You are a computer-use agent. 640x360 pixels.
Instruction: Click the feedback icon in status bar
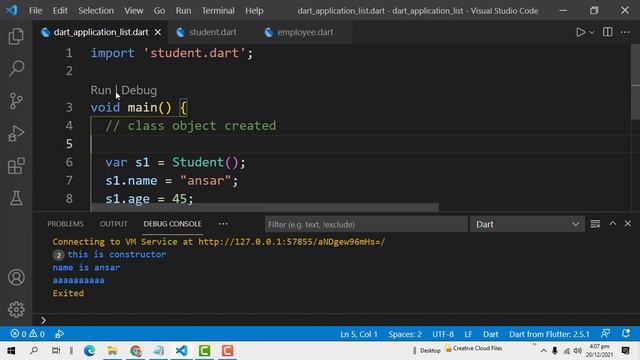point(606,333)
